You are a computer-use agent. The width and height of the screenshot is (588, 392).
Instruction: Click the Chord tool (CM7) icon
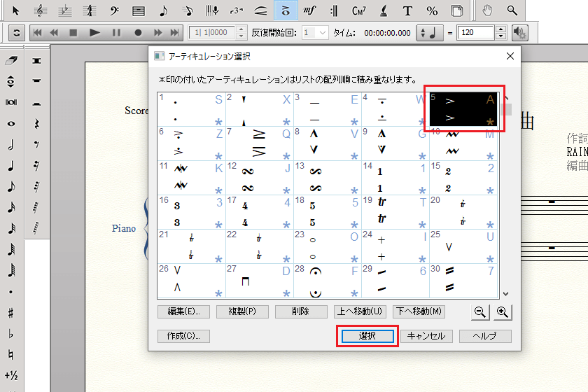359,10
